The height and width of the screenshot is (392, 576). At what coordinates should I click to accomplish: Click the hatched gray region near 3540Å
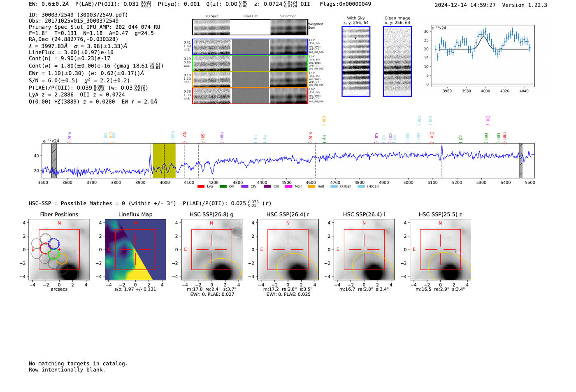point(54,160)
